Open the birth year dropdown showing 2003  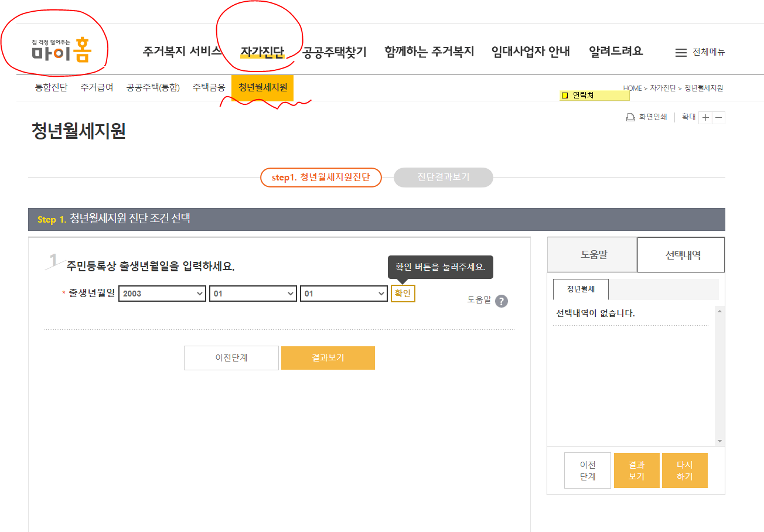point(162,293)
